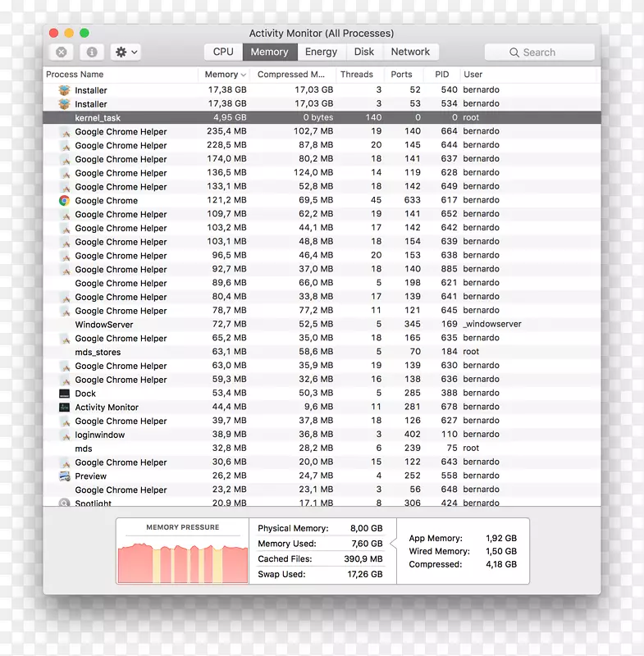
Task: Click the inspect process info icon
Action: 92,52
